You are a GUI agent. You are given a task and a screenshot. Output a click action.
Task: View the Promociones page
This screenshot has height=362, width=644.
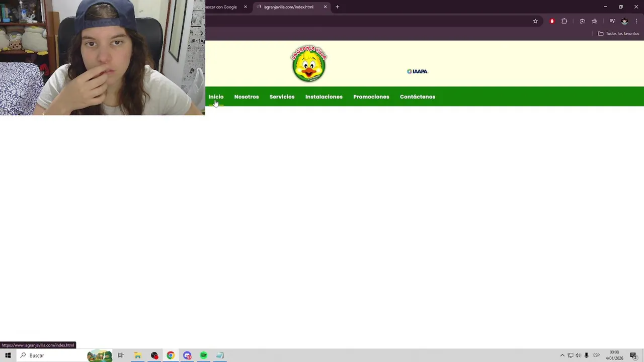click(371, 97)
